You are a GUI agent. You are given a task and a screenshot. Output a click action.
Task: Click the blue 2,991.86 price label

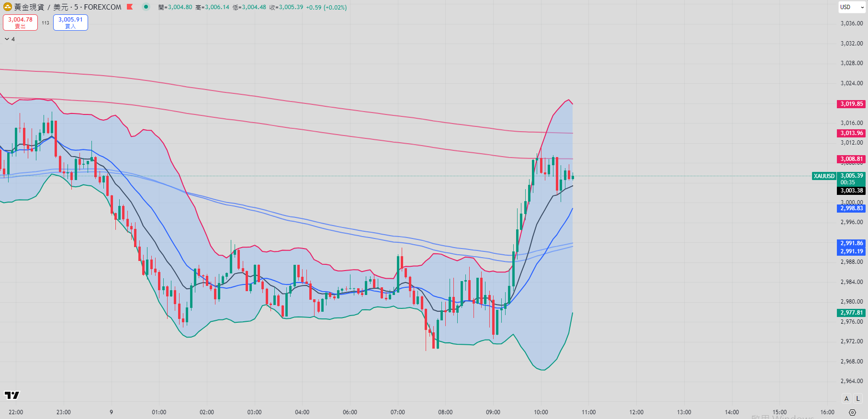(852, 243)
